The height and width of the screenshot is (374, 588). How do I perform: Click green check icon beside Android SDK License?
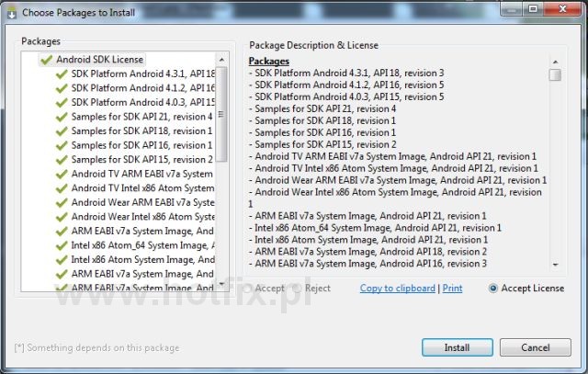(47, 60)
